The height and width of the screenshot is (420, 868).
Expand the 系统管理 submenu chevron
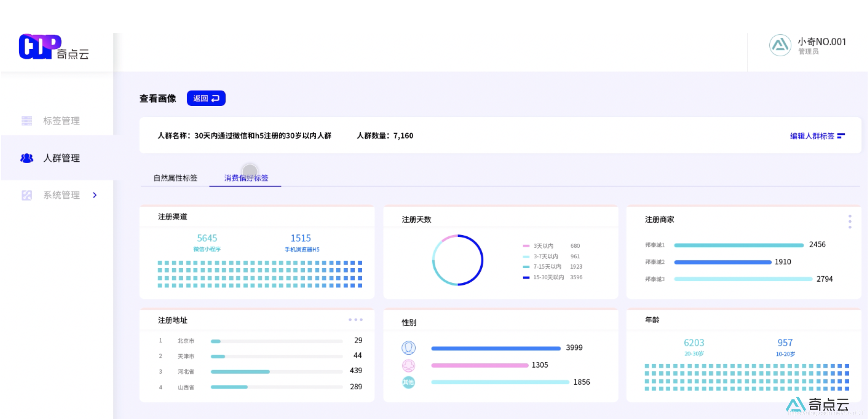[x=95, y=195]
